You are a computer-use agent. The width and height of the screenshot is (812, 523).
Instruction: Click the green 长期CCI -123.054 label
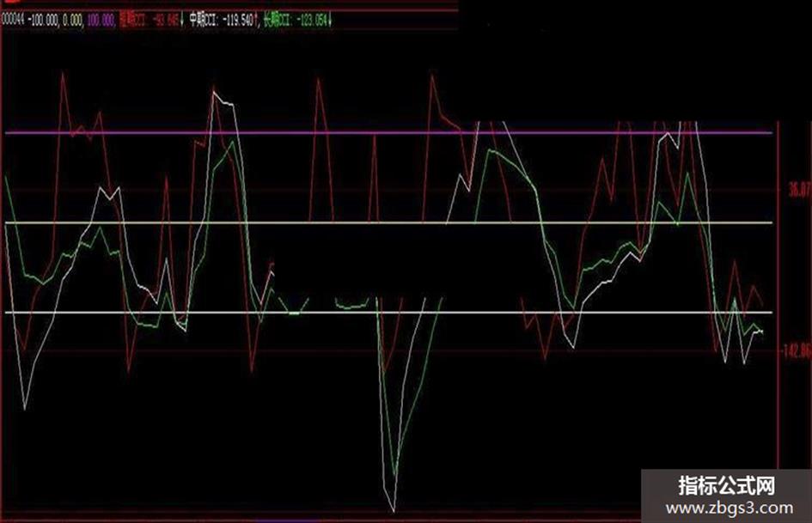click(x=296, y=21)
